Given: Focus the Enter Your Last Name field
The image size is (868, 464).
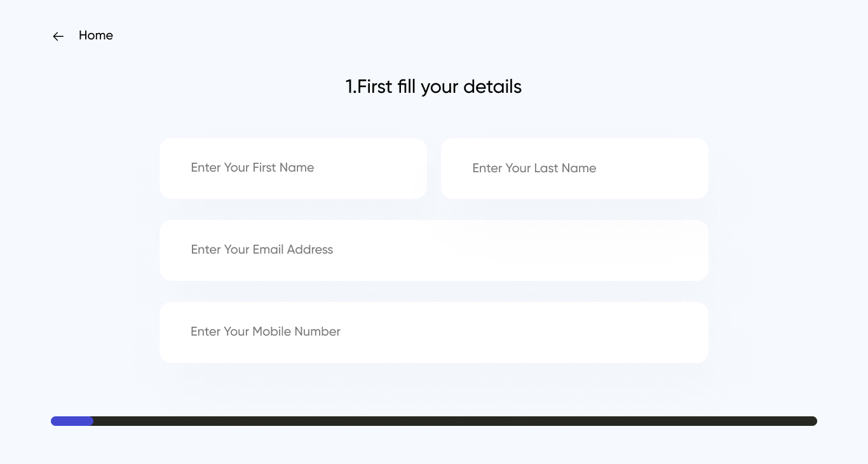Looking at the screenshot, I should click(x=574, y=168).
